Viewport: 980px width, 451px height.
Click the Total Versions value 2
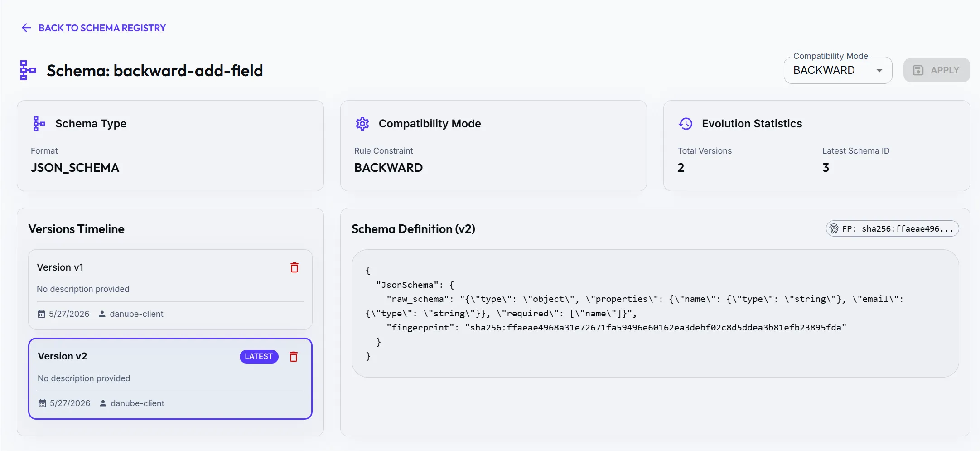(x=681, y=168)
